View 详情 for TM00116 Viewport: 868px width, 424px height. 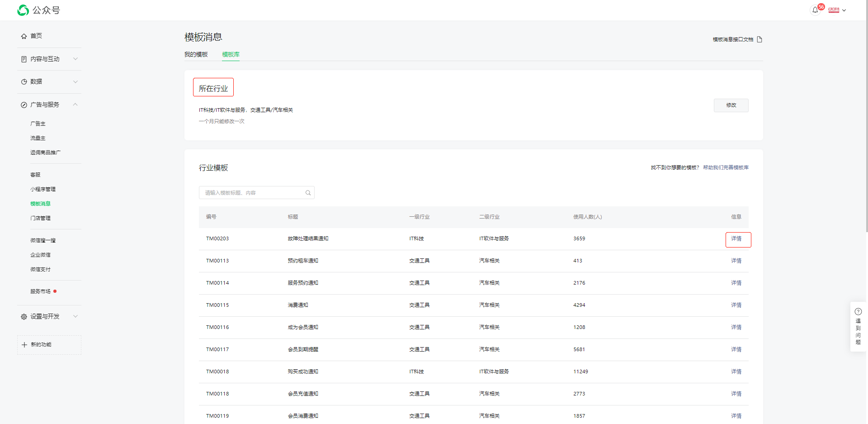click(736, 327)
